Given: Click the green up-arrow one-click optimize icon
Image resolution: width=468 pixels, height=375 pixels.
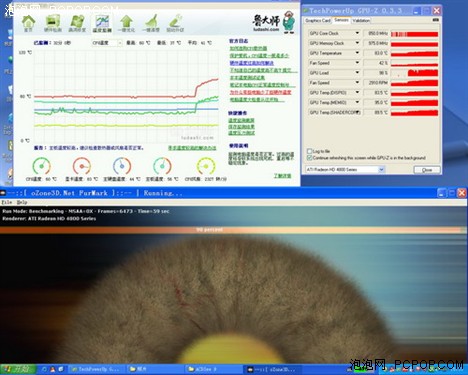Looking at the screenshot, I should (x=126, y=23).
